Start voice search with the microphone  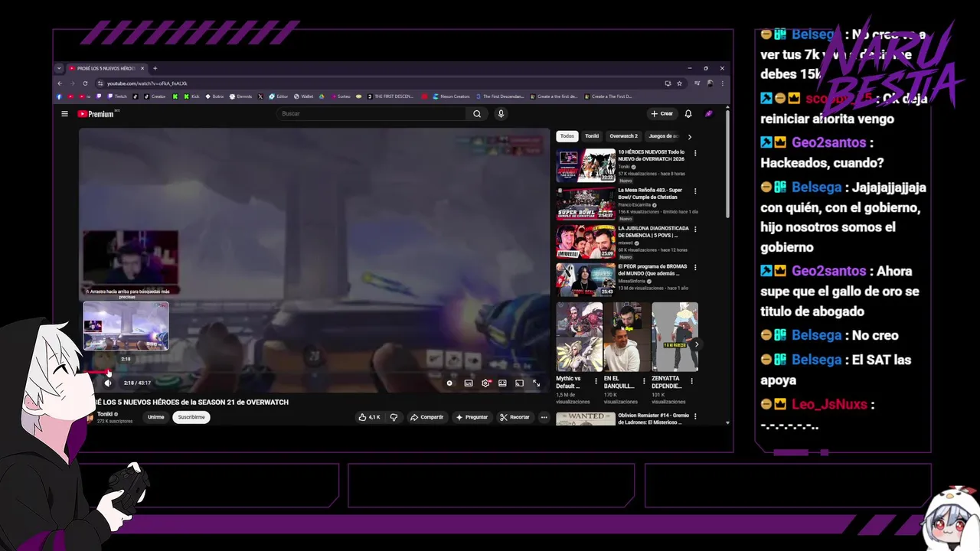coord(501,114)
